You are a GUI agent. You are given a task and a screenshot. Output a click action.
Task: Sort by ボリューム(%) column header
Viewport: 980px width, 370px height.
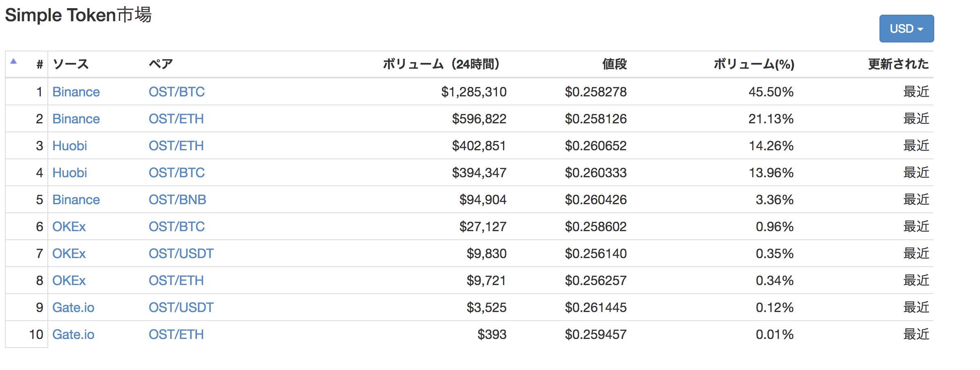pos(754,64)
